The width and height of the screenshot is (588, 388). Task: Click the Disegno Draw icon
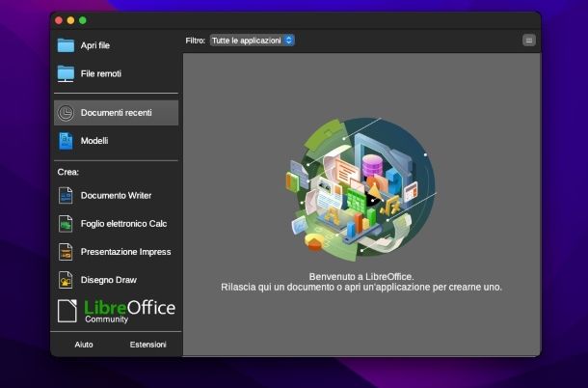click(x=66, y=280)
